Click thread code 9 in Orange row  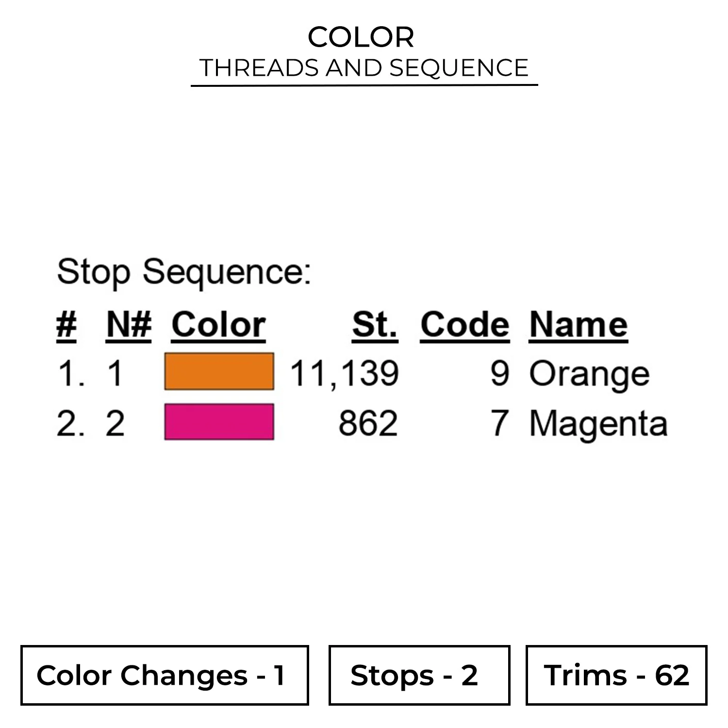pyautogui.click(x=499, y=374)
